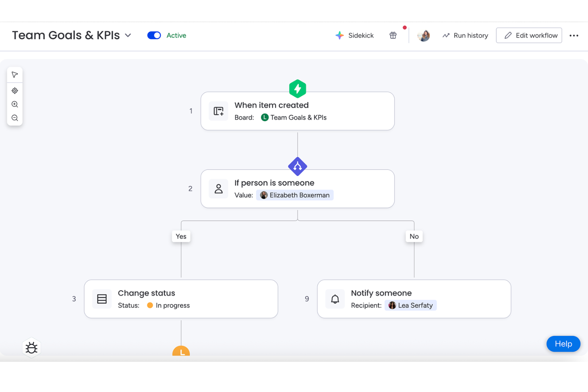The image size is (588, 392).
Task: Click the center-canvas target icon
Action: pos(15,91)
